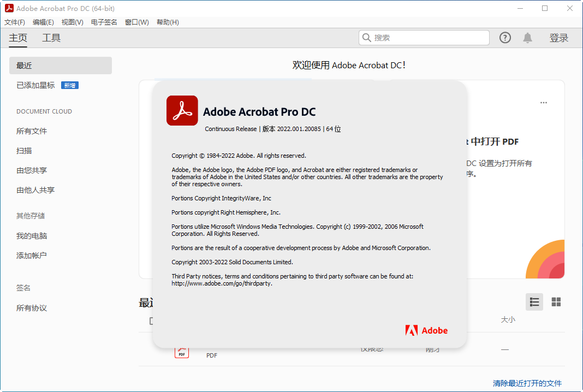Open 已添加星标 from the sidebar
This screenshot has width=583, height=392.
click(35, 85)
